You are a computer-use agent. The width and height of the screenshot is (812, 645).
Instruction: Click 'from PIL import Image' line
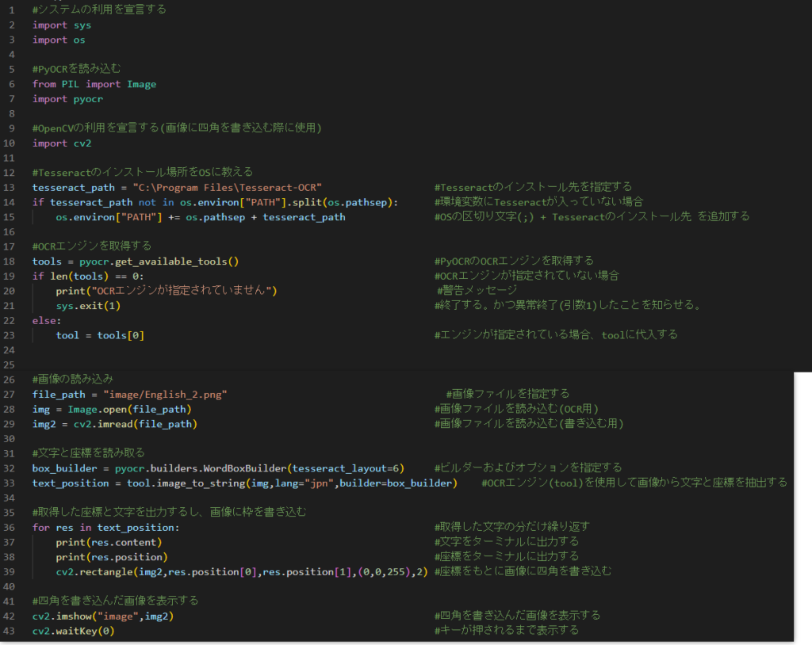click(x=94, y=84)
